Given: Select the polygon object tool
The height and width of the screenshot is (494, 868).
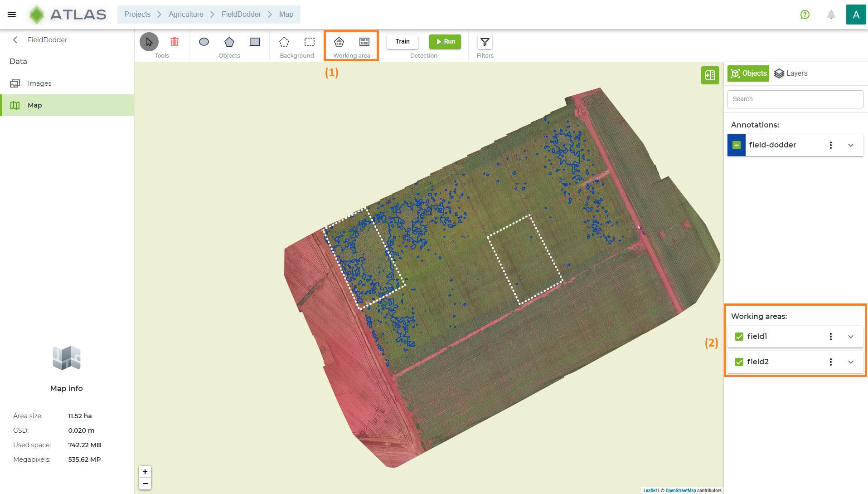Looking at the screenshot, I should click(x=229, y=42).
